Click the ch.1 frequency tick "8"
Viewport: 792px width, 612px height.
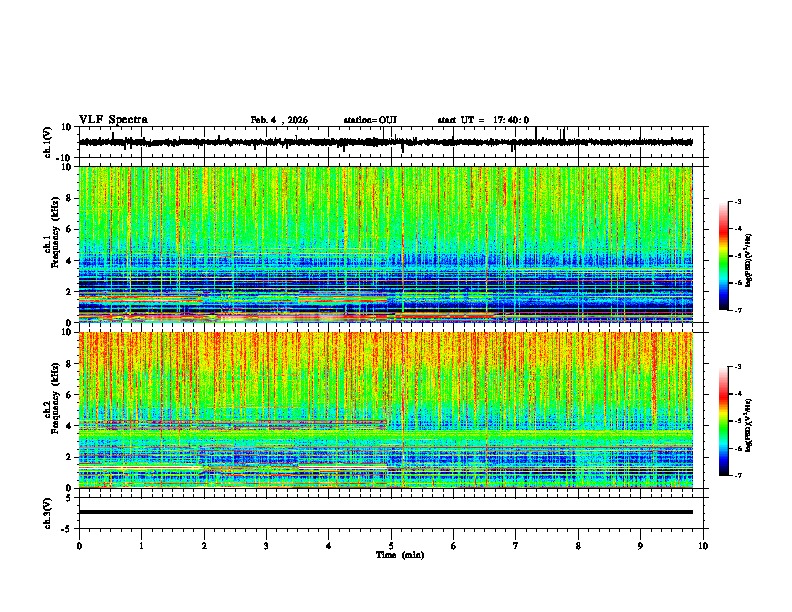(69, 198)
